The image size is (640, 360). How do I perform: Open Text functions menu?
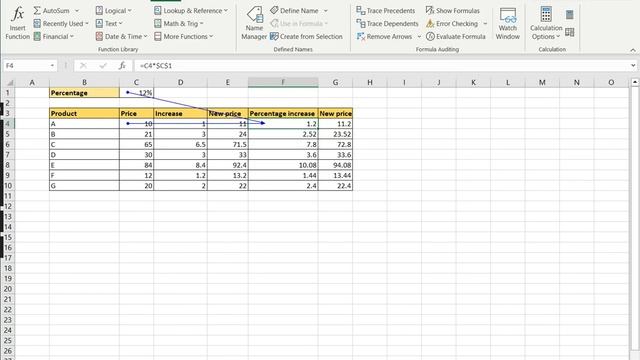[x=109, y=24]
